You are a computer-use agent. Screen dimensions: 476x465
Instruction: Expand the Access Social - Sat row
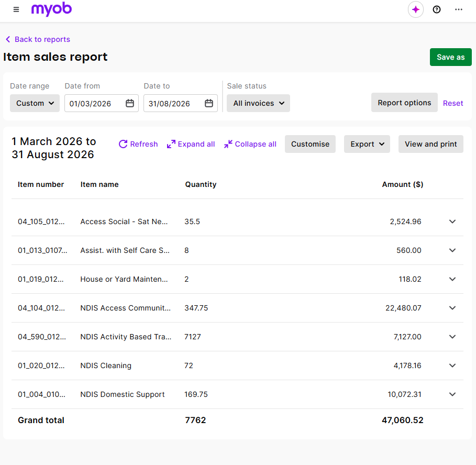coord(452,222)
